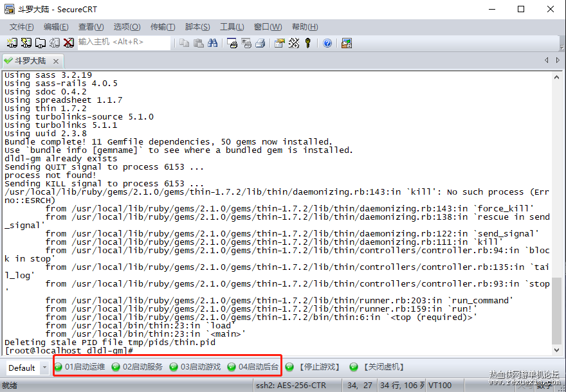
Task: Click the vertical scrollbar thumb
Action: tap(556, 311)
